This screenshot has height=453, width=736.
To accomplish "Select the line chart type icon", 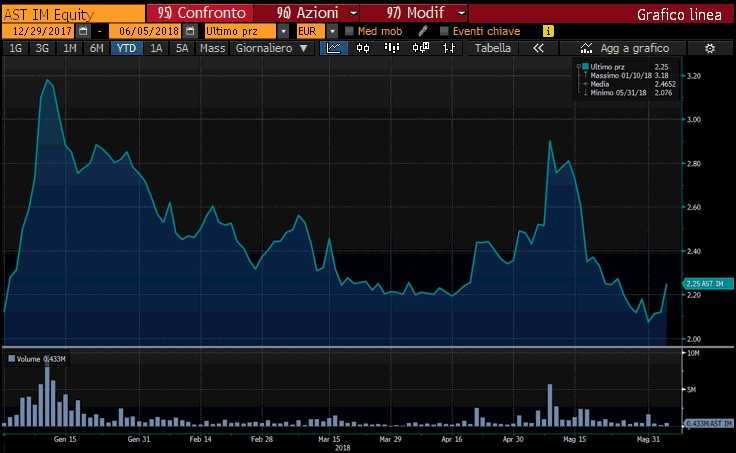I will pyautogui.click(x=334, y=48).
